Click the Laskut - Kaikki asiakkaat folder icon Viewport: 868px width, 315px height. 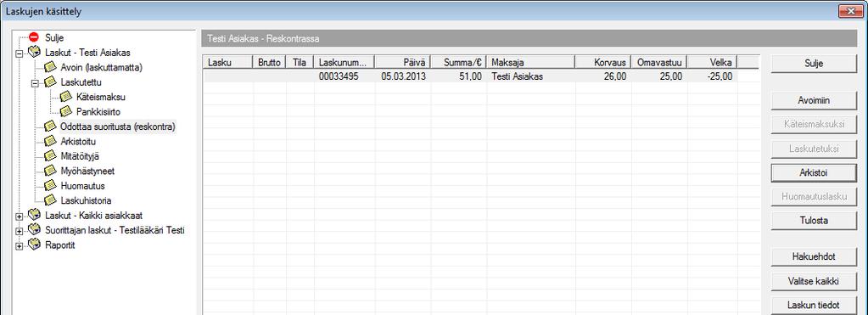click(34, 216)
